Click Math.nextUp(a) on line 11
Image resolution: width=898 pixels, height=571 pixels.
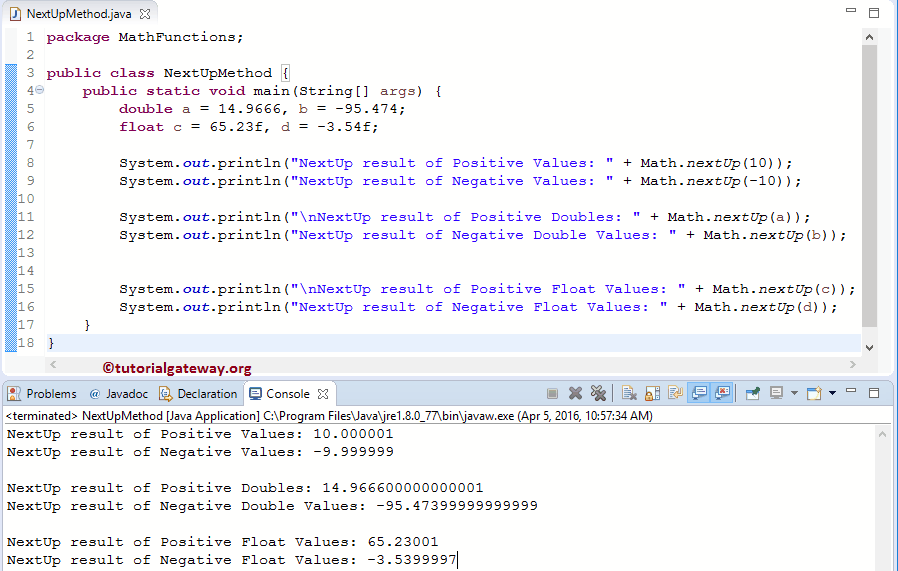tap(734, 217)
